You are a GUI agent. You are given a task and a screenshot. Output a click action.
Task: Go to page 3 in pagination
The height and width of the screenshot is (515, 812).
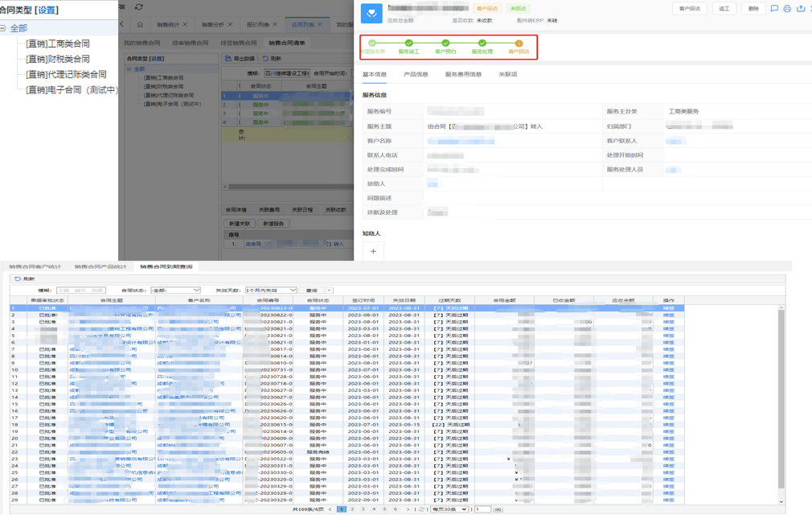click(363, 509)
